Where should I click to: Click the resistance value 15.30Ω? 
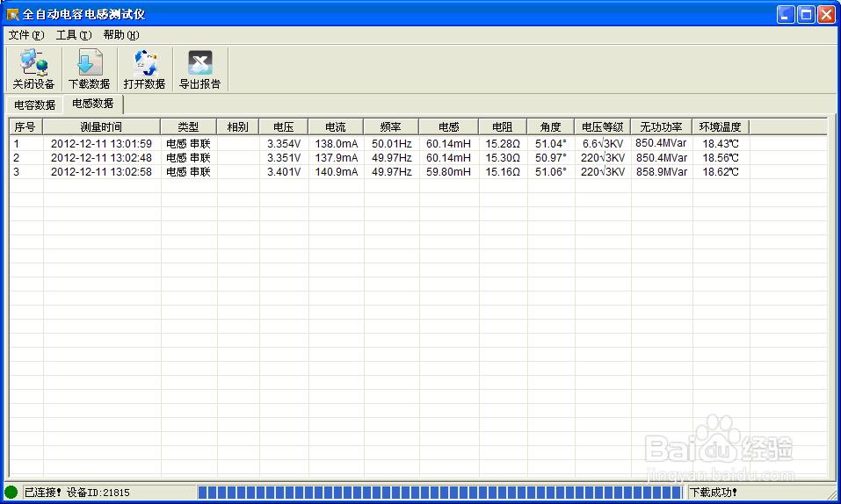coord(503,158)
